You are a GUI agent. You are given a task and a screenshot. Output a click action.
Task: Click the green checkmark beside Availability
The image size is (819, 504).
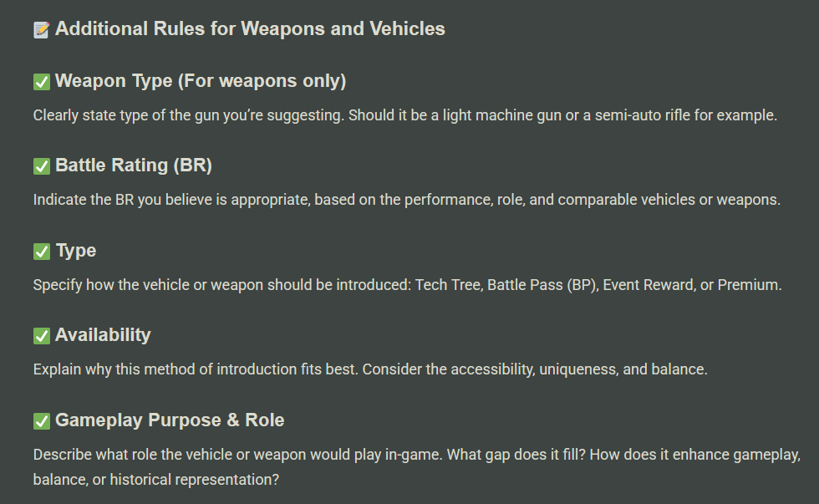point(42,336)
